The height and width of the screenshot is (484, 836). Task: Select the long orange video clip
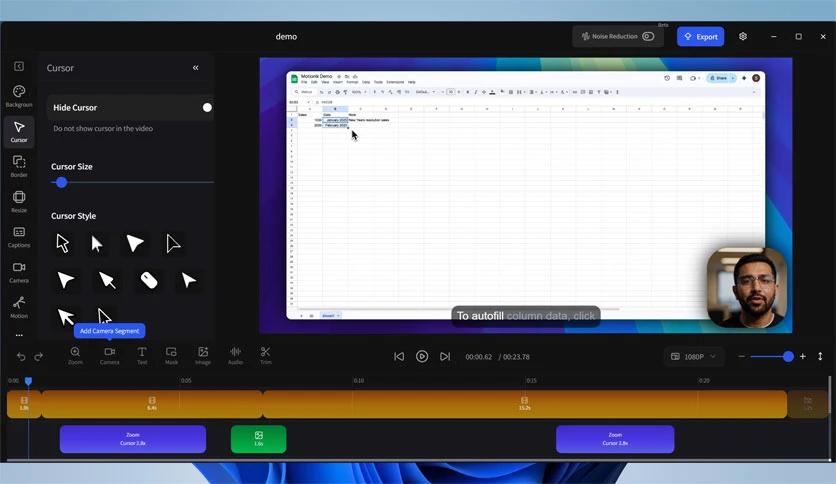[x=525, y=404]
